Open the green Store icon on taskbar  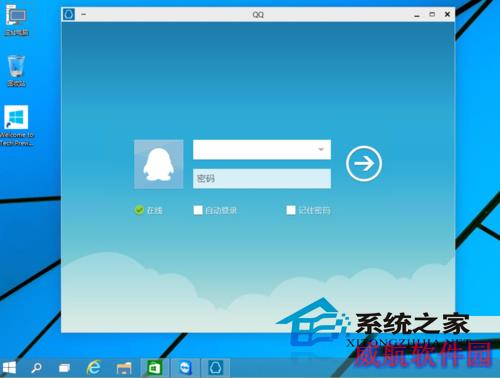click(155, 368)
